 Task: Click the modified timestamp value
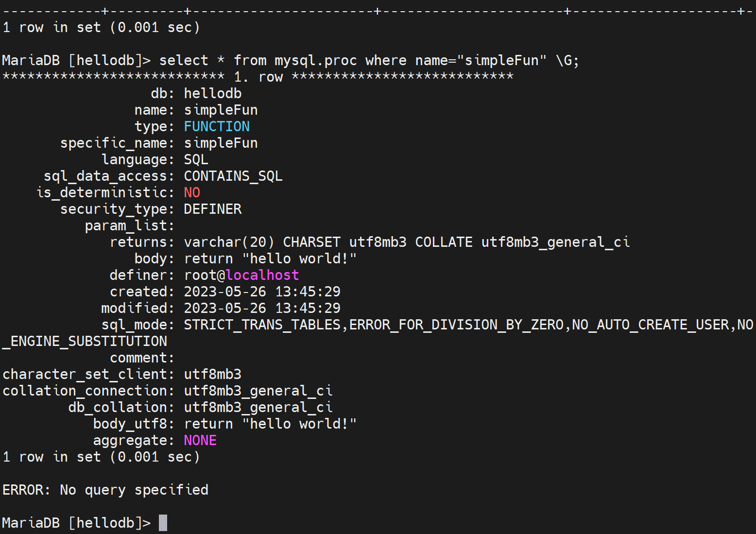tap(262, 308)
